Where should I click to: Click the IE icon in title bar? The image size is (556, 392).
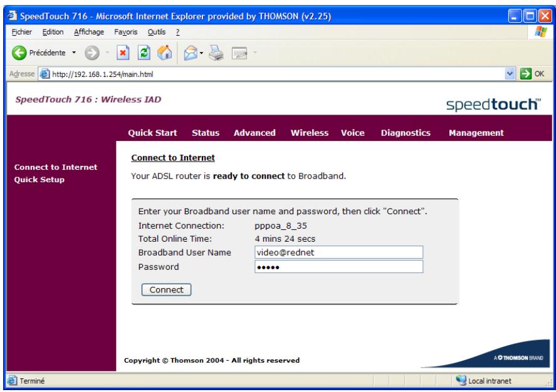[13, 16]
